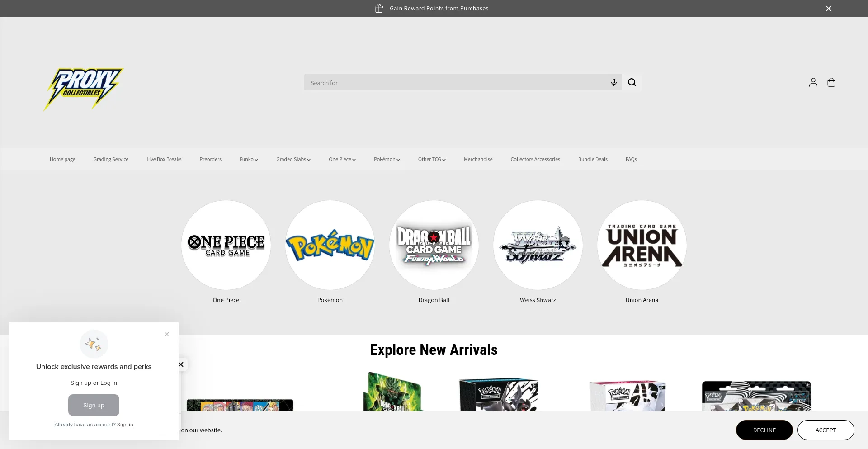
Task: Open the black Pokémon box thumbnail
Action: coord(499,395)
